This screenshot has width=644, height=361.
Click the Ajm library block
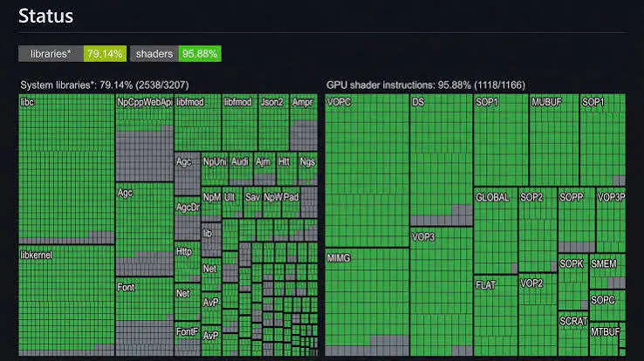[265, 168]
